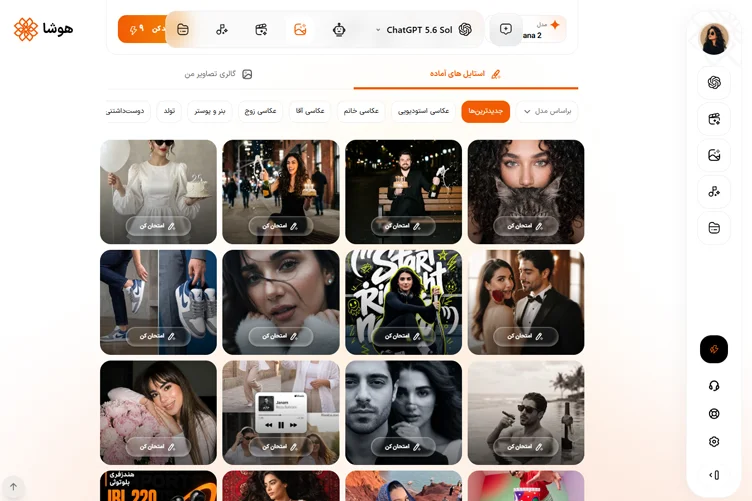752x501 pixels.
Task: Select the video generator icon in top toolbar
Action: coord(261,30)
